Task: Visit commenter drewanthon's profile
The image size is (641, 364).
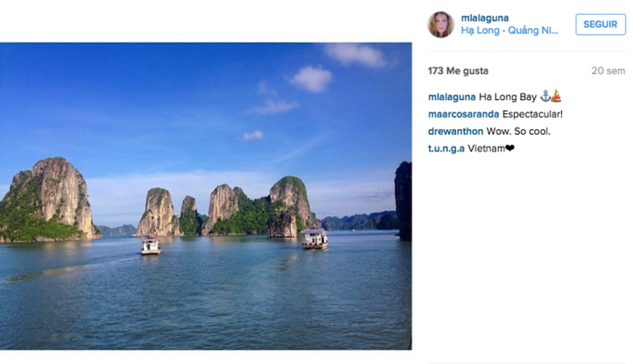Action: pos(455,131)
